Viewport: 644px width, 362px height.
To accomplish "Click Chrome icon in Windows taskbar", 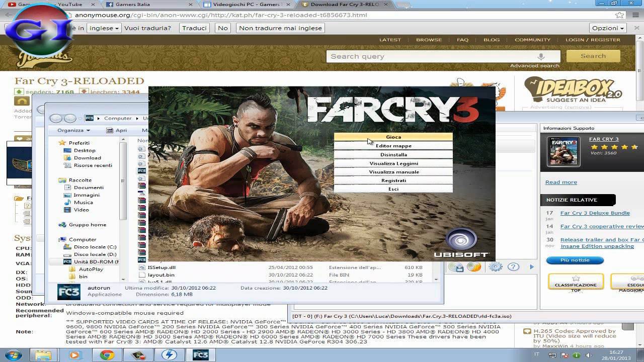I will point(107,355).
